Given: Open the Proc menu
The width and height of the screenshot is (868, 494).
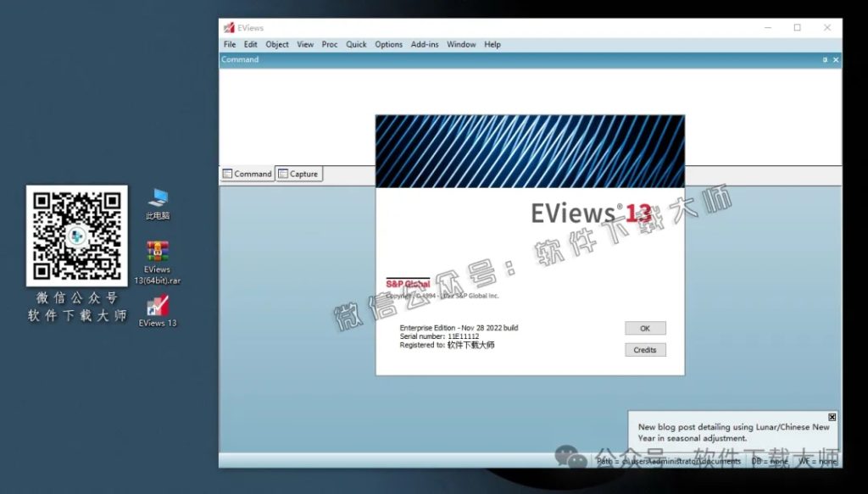Looking at the screenshot, I should (330, 44).
